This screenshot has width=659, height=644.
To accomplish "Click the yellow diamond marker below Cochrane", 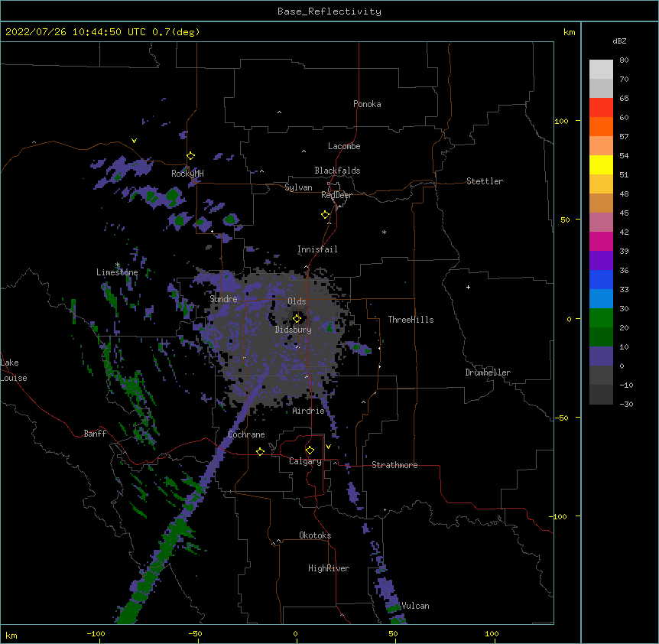I will pos(260,451).
